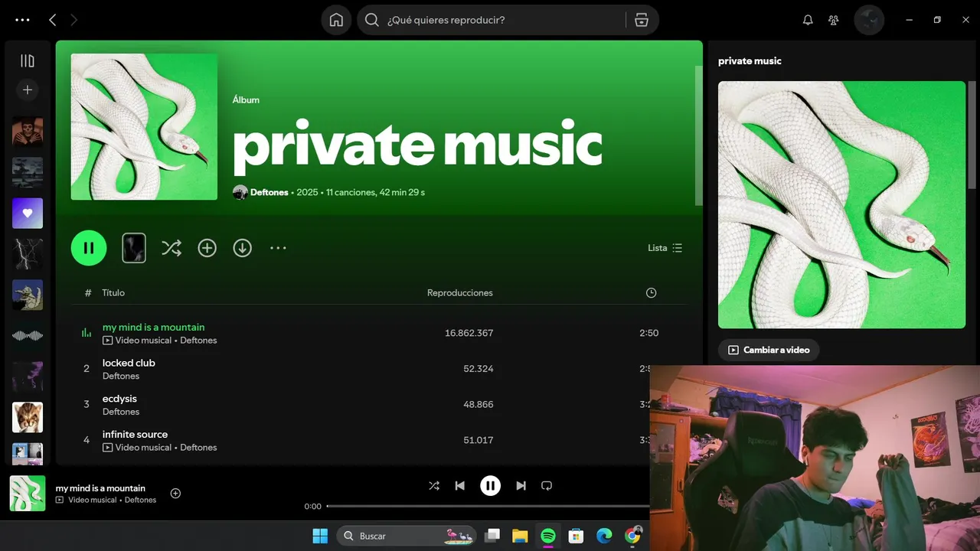The height and width of the screenshot is (551, 980).
Task: Click the taskbar Buscar search box
Action: pyautogui.click(x=407, y=536)
